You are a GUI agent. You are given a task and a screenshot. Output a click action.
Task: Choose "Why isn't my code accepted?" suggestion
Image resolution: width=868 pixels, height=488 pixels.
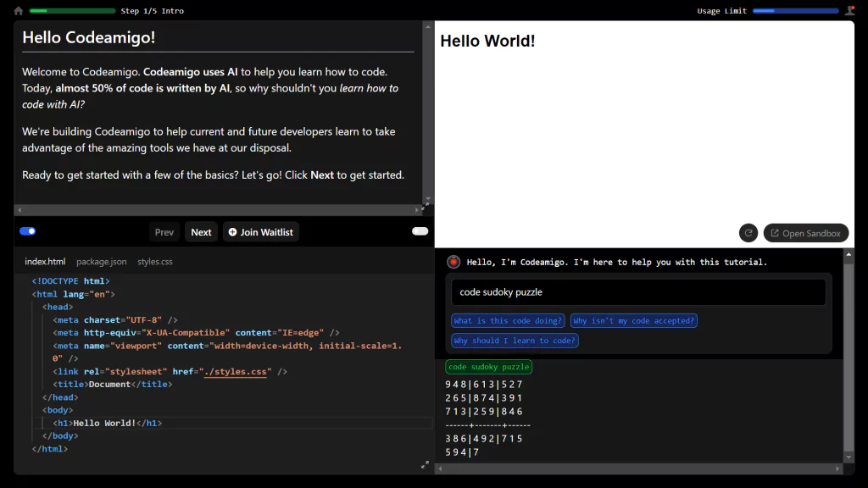point(634,321)
